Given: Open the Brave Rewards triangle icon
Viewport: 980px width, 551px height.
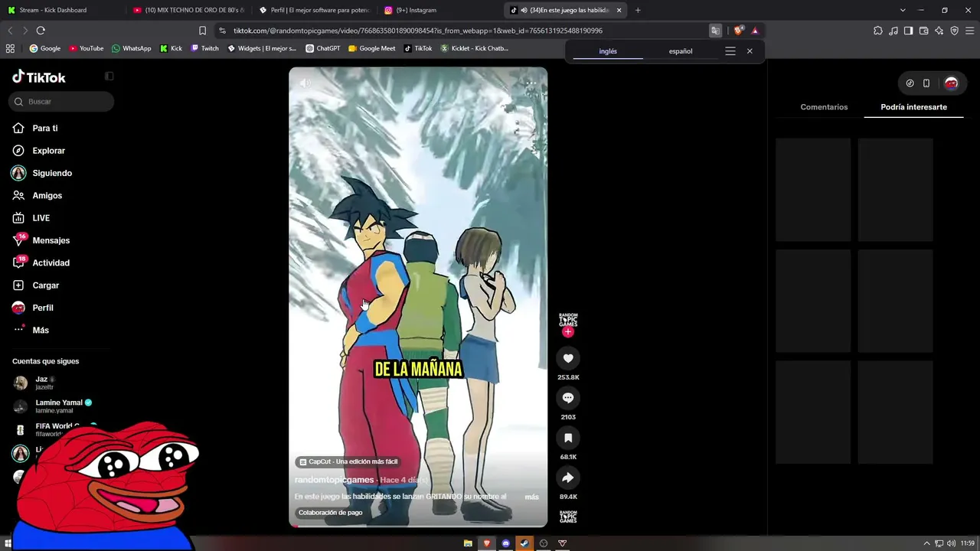Looking at the screenshot, I should pos(755,31).
